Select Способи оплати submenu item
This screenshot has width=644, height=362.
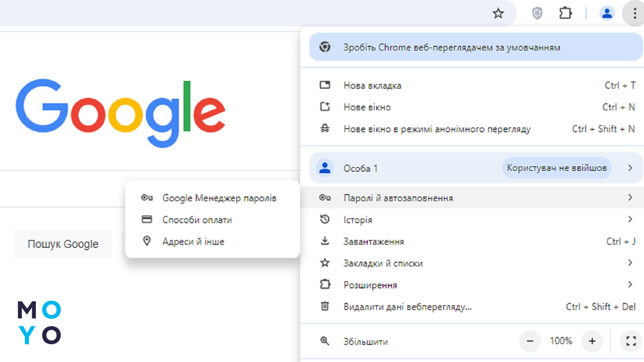tap(213, 220)
